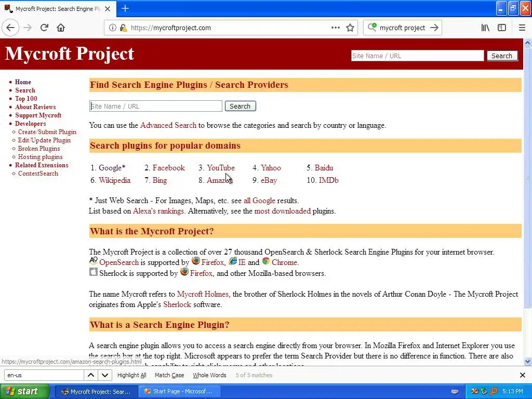Viewport: 532px width, 399px height.
Task: Open Home in the sidebar
Action: pyautogui.click(x=23, y=82)
